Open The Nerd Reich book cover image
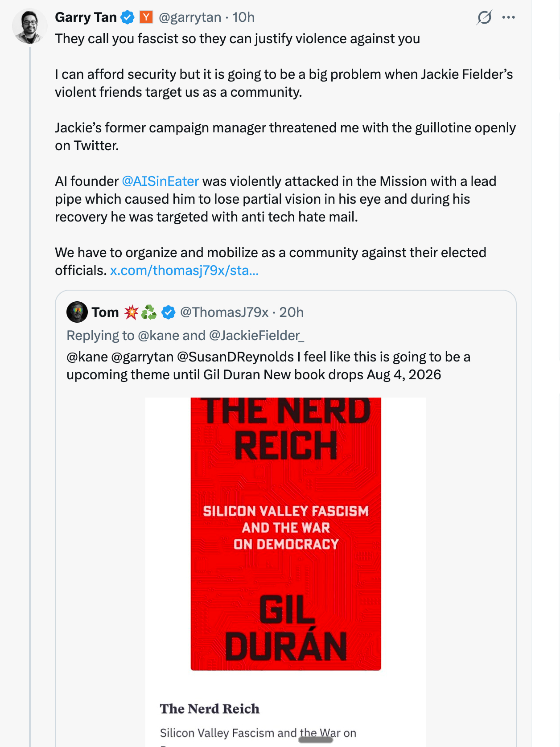Viewport: 560px width, 747px height. (286, 534)
